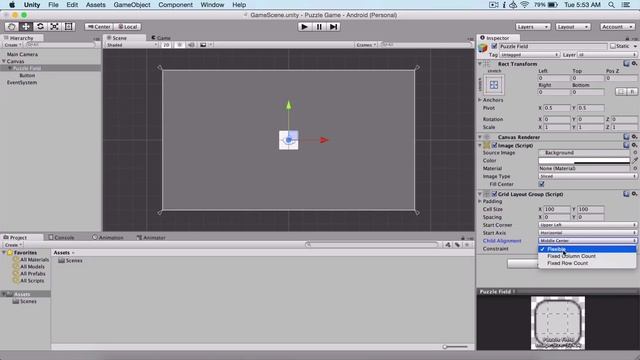Click the Image Color swatch
This screenshot has width=640, height=360.
584,161
